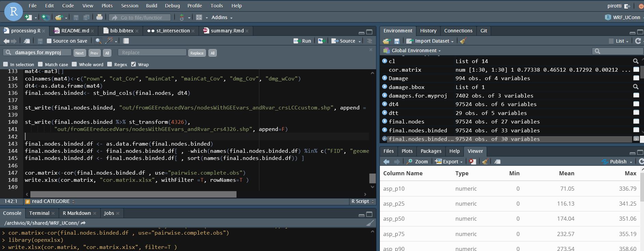Click the Replace text field
This screenshot has width=644, height=251.
click(152, 53)
